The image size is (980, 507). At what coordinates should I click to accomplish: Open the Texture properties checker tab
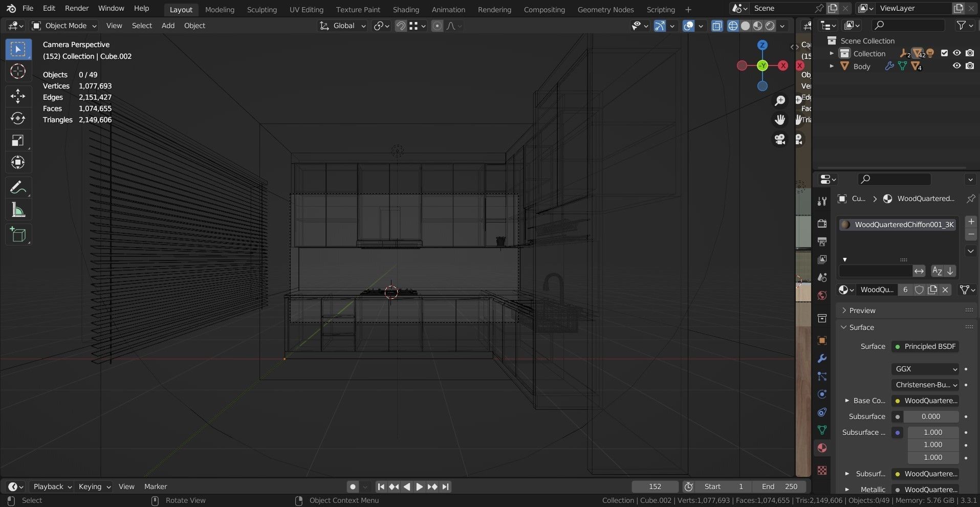(x=822, y=470)
